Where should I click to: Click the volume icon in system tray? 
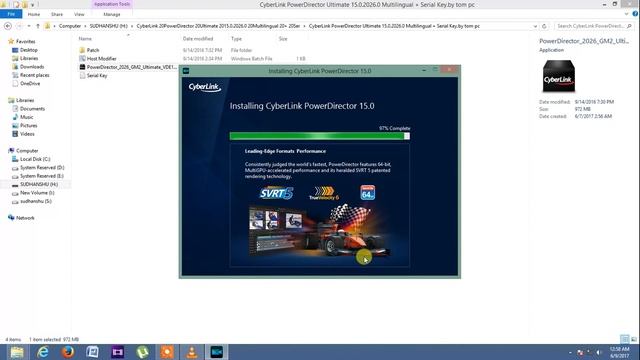tap(599, 352)
